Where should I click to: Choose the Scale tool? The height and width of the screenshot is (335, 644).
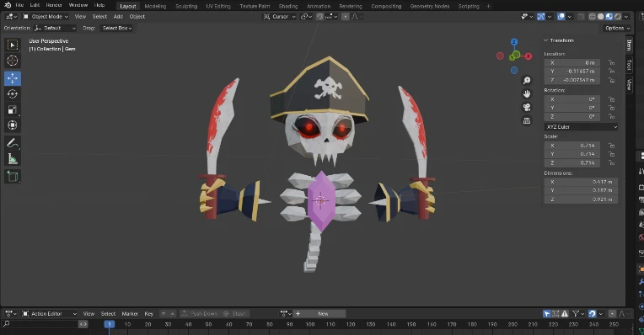point(13,109)
